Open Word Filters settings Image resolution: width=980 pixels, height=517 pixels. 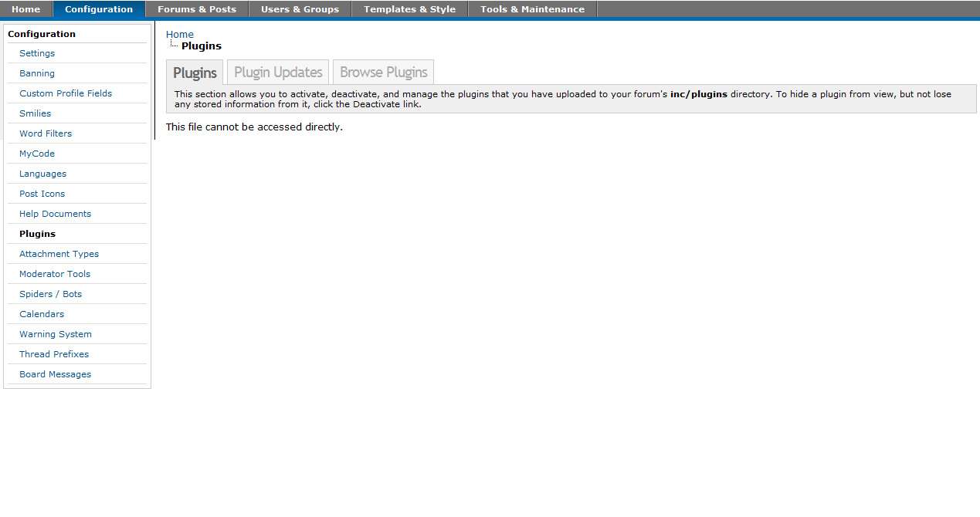tap(46, 133)
